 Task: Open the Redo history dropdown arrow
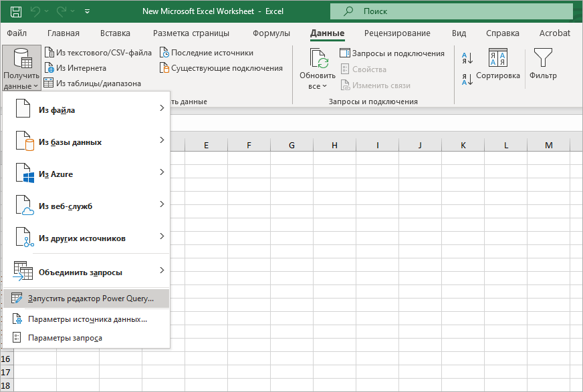[x=72, y=11]
